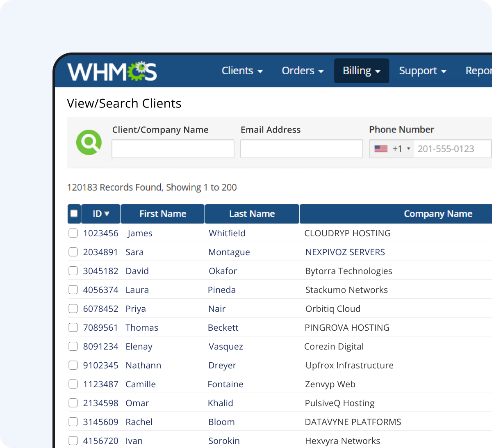The height and width of the screenshot is (448, 492).
Task: Sort by First Name column header
Action: click(x=163, y=214)
